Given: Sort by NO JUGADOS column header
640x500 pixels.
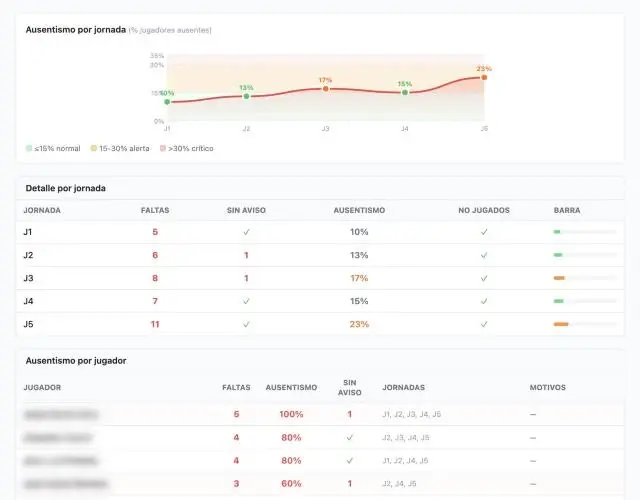Looking at the screenshot, I should (484, 210).
